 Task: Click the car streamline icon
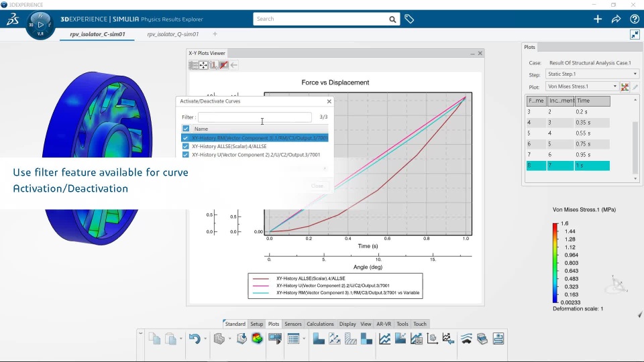pos(466,339)
